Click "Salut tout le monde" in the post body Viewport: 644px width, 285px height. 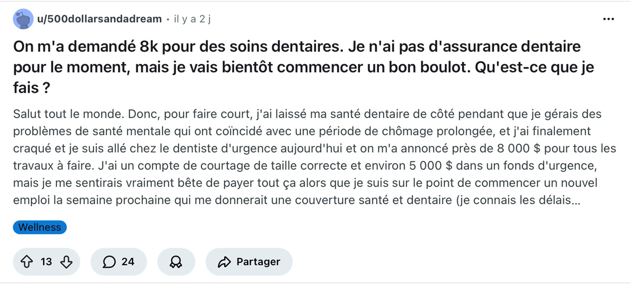68,114
